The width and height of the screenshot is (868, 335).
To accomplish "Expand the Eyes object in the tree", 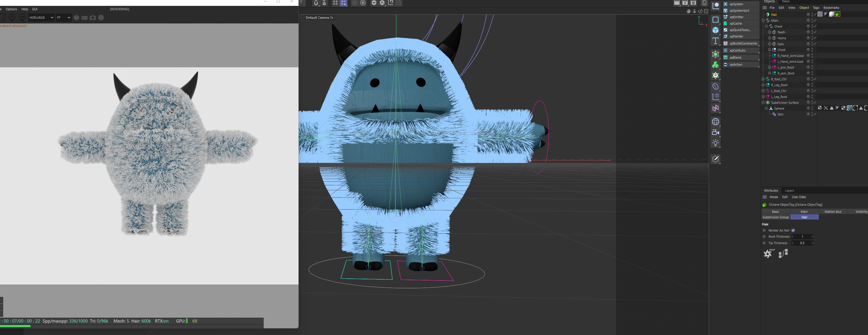I will tap(769, 44).
